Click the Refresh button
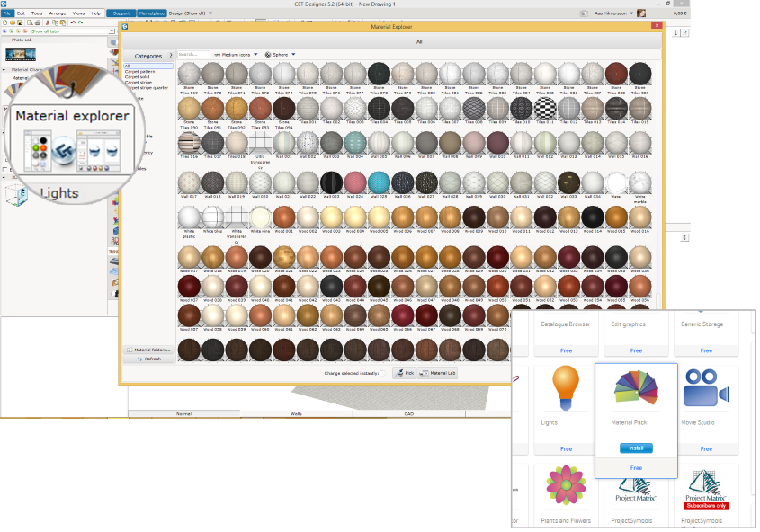This screenshot has height=532, width=760. 148,359
